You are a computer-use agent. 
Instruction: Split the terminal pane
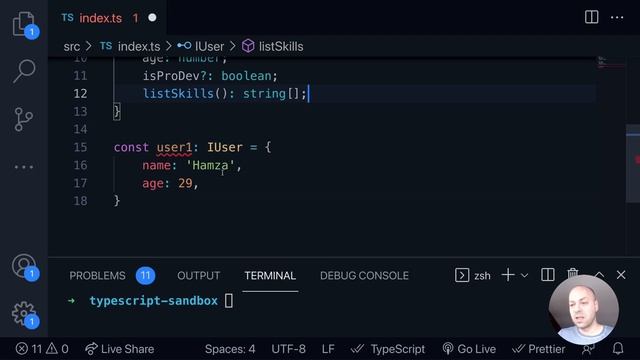(547, 275)
